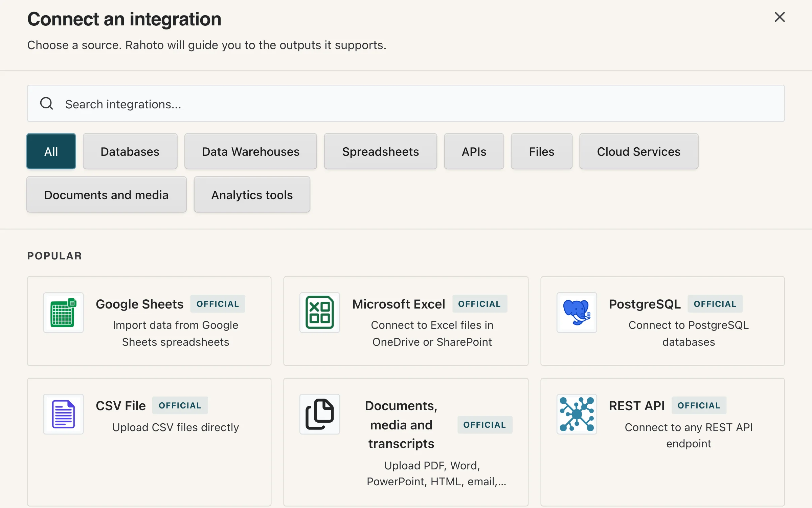Viewport: 812px width, 508px height.
Task: Click the "Connect an integration" heading
Action: (125, 19)
